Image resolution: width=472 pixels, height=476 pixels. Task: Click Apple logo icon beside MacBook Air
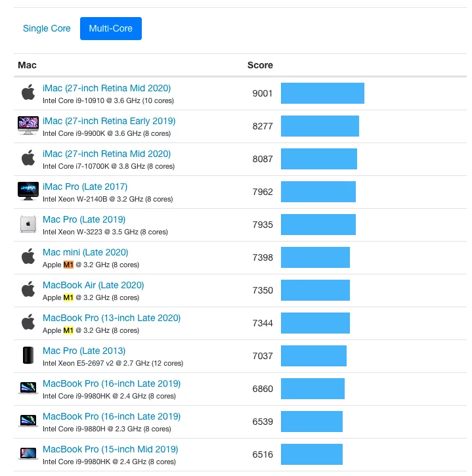click(x=28, y=289)
